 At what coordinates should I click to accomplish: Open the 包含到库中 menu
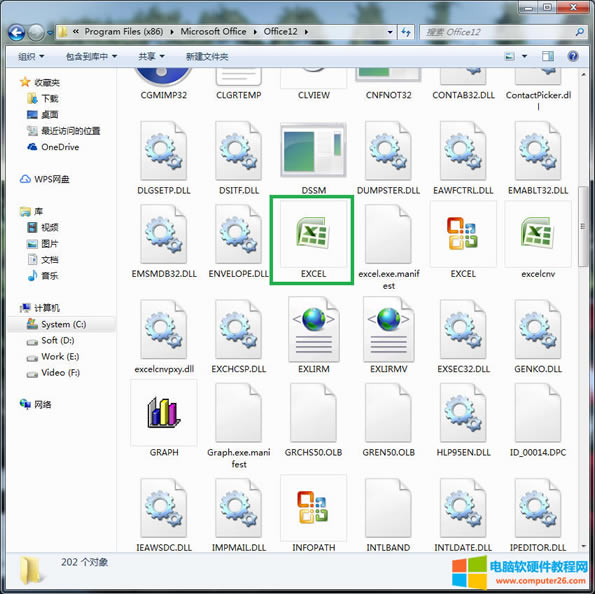point(91,57)
